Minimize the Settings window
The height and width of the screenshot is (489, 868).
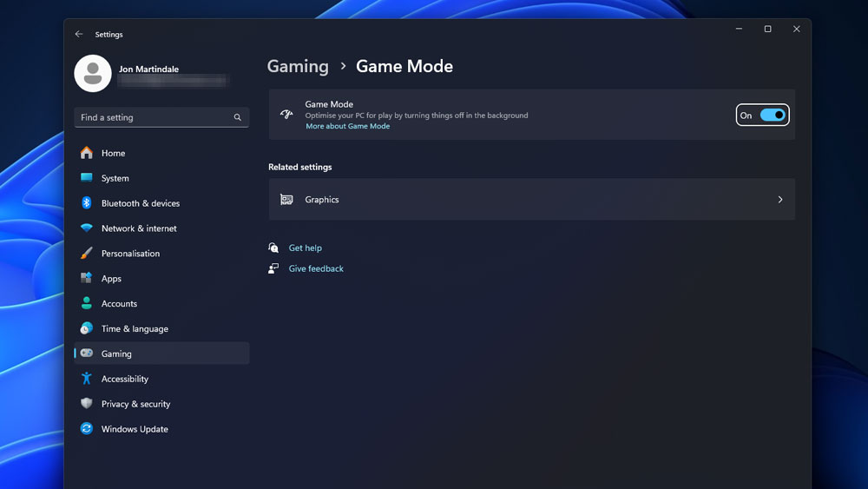pyautogui.click(x=739, y=29)
